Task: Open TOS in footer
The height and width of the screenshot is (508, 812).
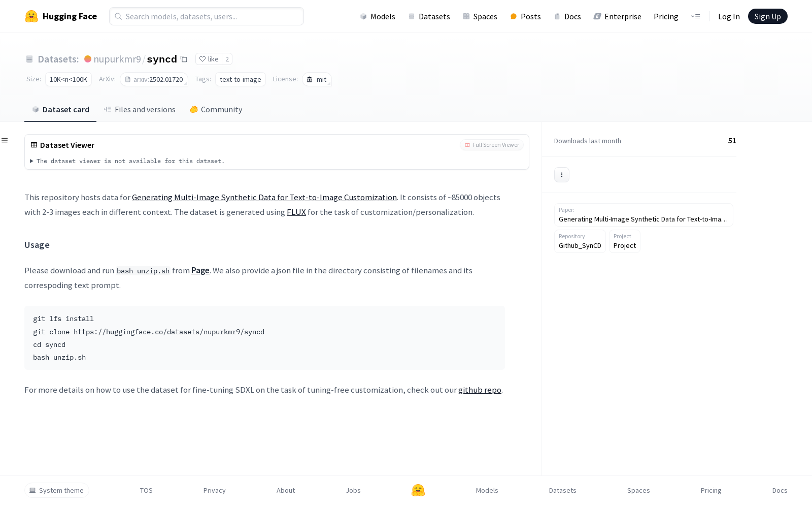Action: point(146,490)
